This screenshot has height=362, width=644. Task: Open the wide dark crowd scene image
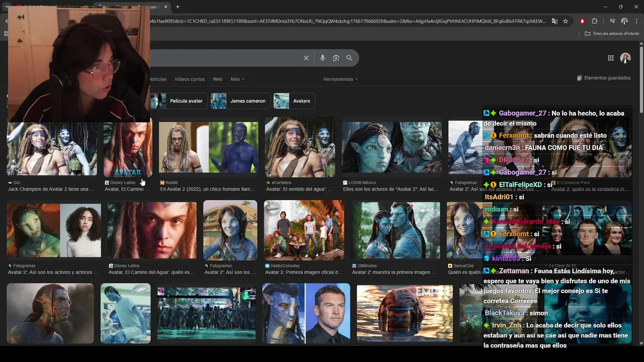(x=206, y=313)
